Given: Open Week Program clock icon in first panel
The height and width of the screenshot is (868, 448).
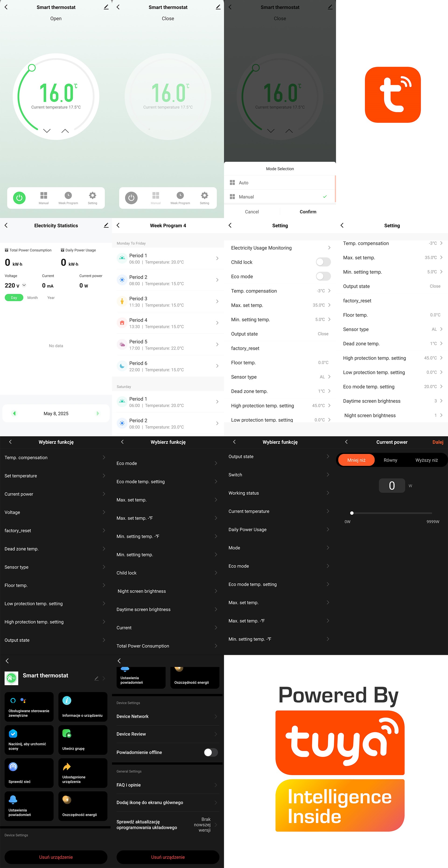Looking at the screenshot, I should (68, 196).
